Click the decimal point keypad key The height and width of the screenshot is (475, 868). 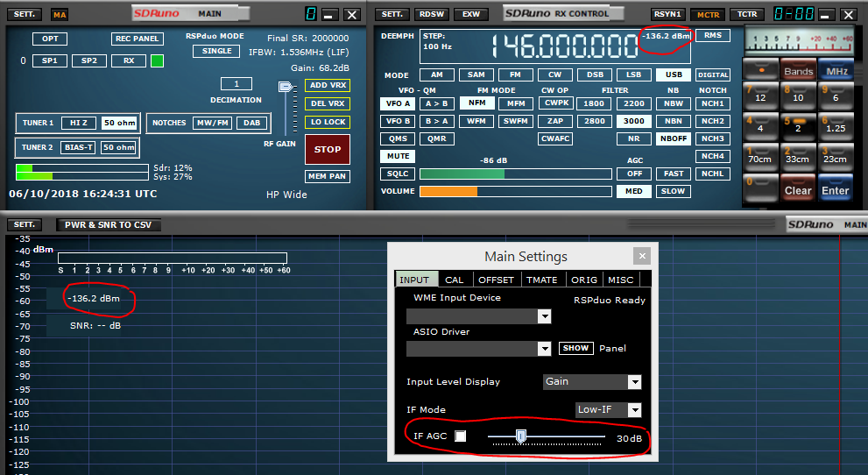(760, 69)
